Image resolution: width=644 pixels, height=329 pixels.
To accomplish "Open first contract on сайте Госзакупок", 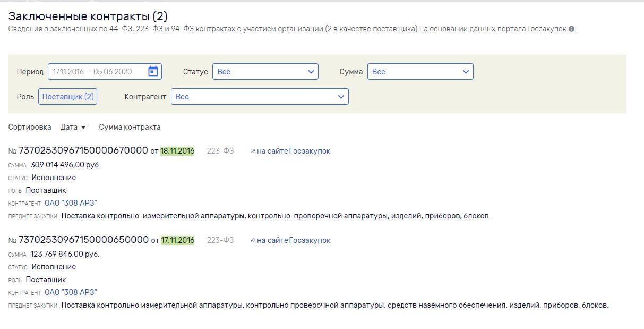I will (293, 151).
